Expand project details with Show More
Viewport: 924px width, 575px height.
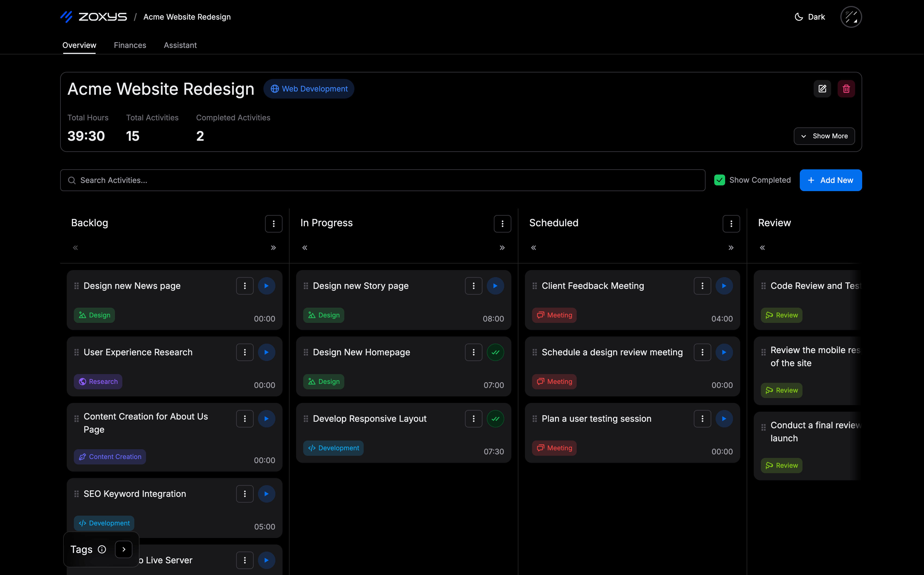(824, 136)
